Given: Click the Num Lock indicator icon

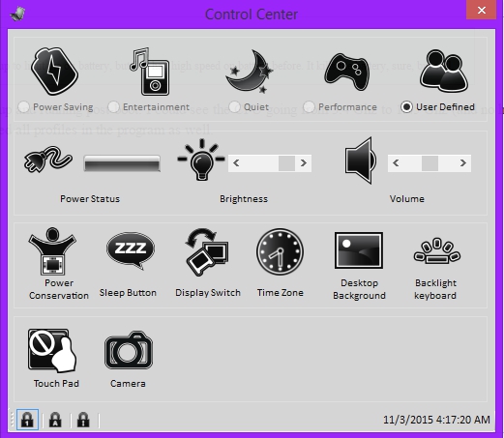Looking at the screenshot, I should point(27,420).
